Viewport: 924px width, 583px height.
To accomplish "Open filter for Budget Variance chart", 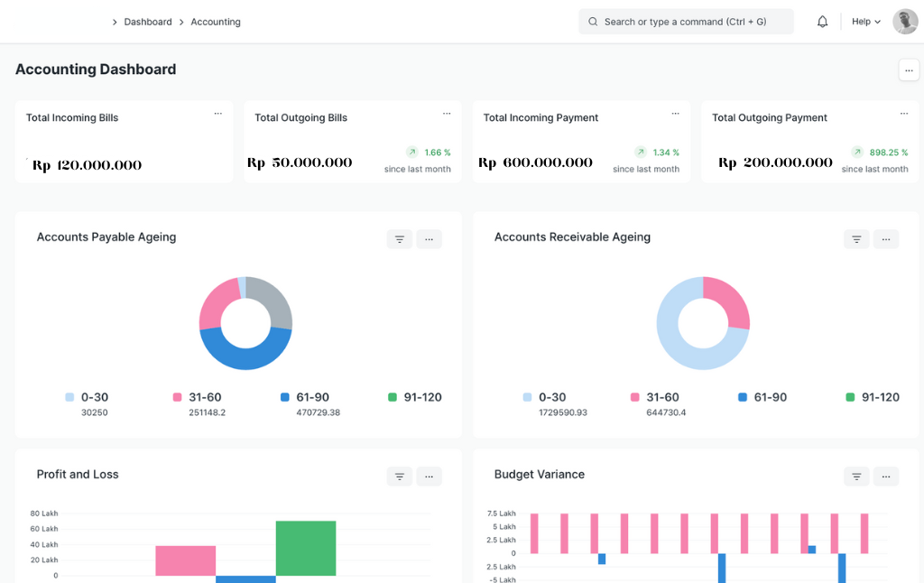I will pyautogui.click(x=856, y=477).
